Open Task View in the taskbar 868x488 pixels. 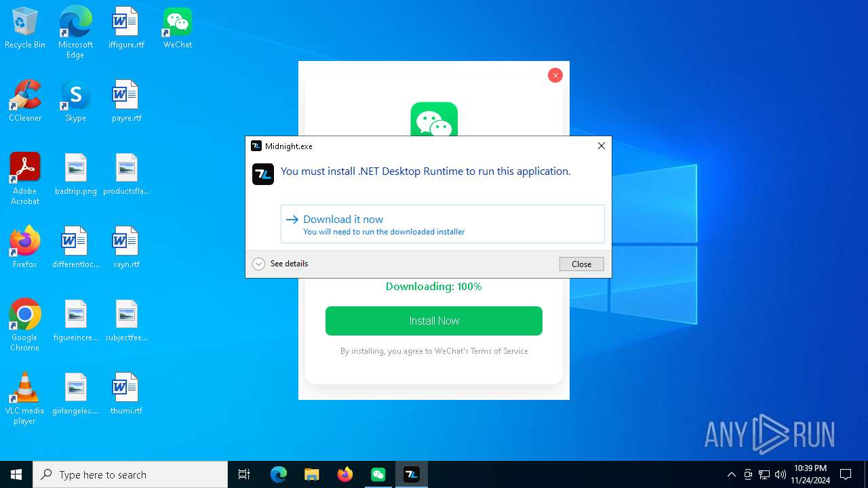click(244, 474)
